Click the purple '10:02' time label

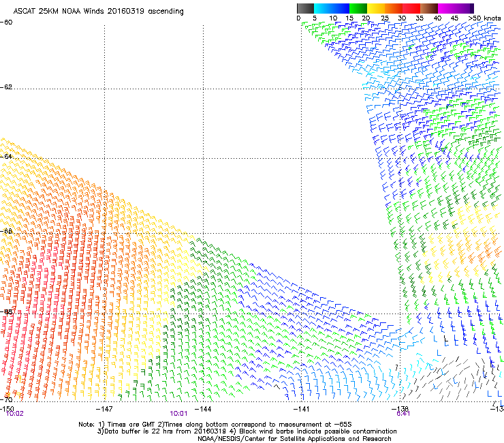[15, 414]
